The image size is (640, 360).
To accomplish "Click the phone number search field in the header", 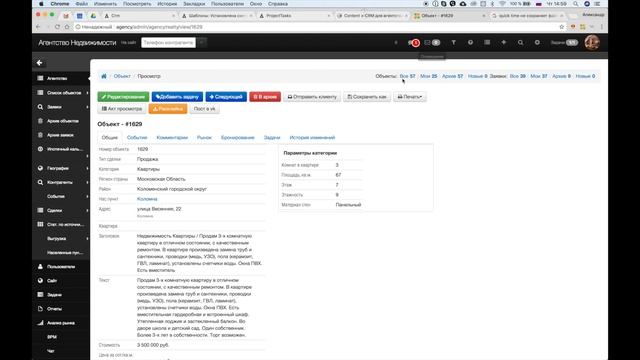I will coord(169,42).
